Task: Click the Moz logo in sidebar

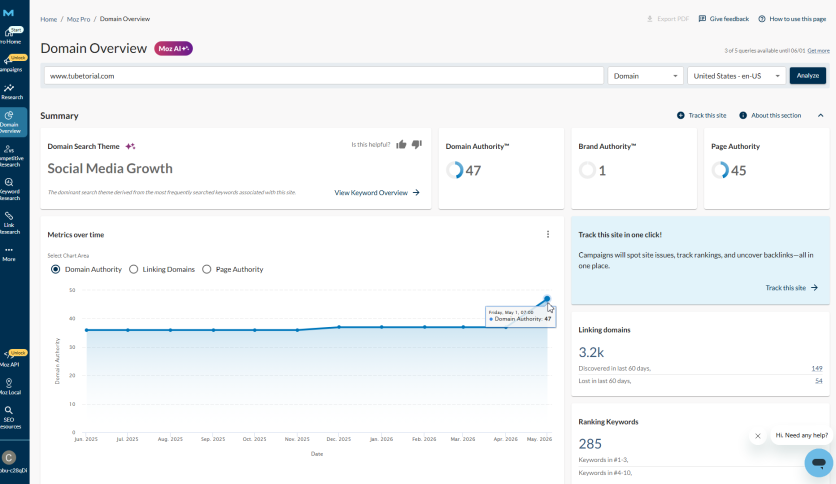Action: tap(8, 13)
